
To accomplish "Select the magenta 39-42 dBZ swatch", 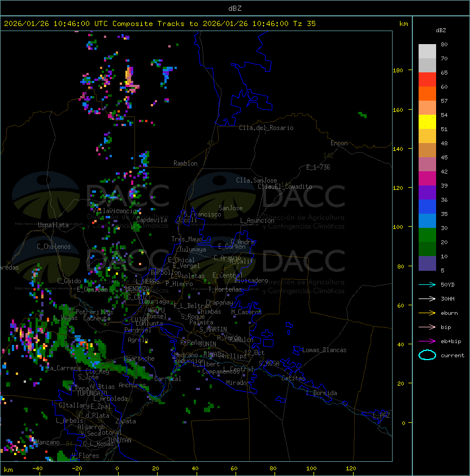I will coord(427,179).
